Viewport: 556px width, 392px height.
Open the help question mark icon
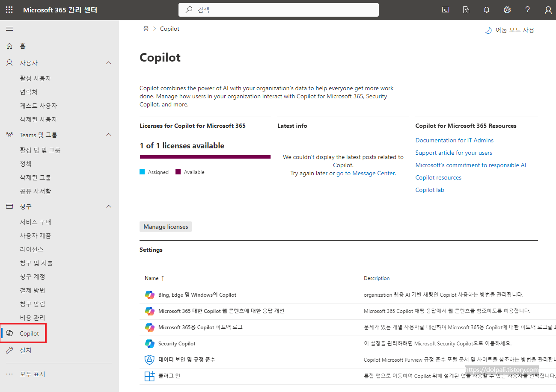[x=528, y=10]
